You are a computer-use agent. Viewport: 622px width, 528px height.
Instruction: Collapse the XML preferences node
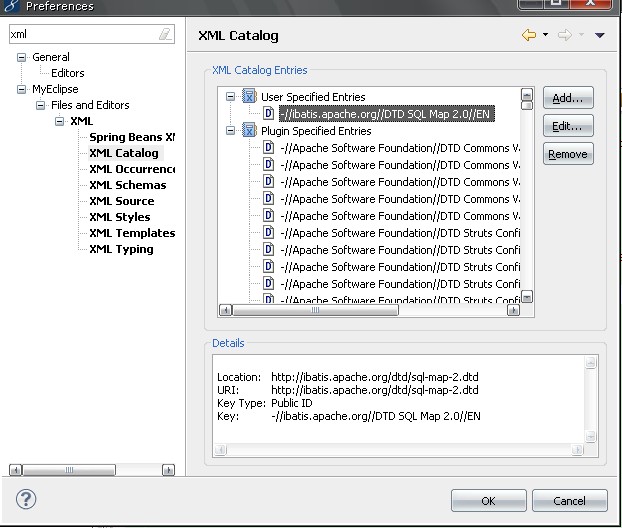tap(60, 121)
